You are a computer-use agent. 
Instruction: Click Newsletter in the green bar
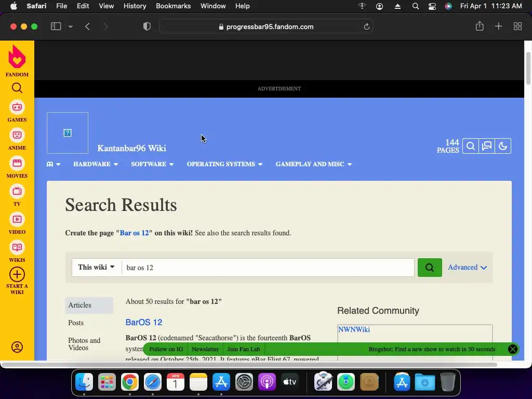click(205, 349)
